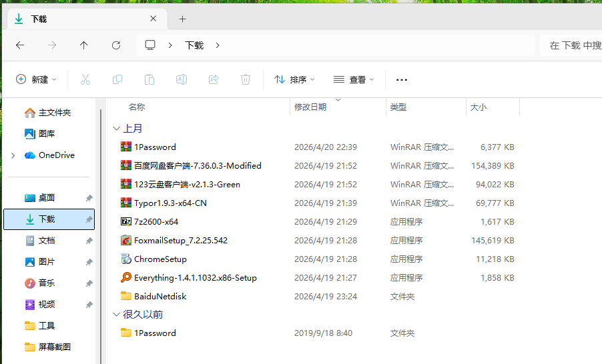The height and width of the screenshot is (364, 602).
Task: Go up one folder level
Action: click(83, 45)
